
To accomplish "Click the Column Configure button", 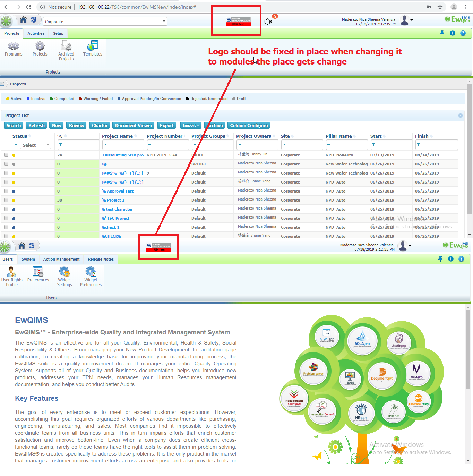I will [x=249, y=126].
